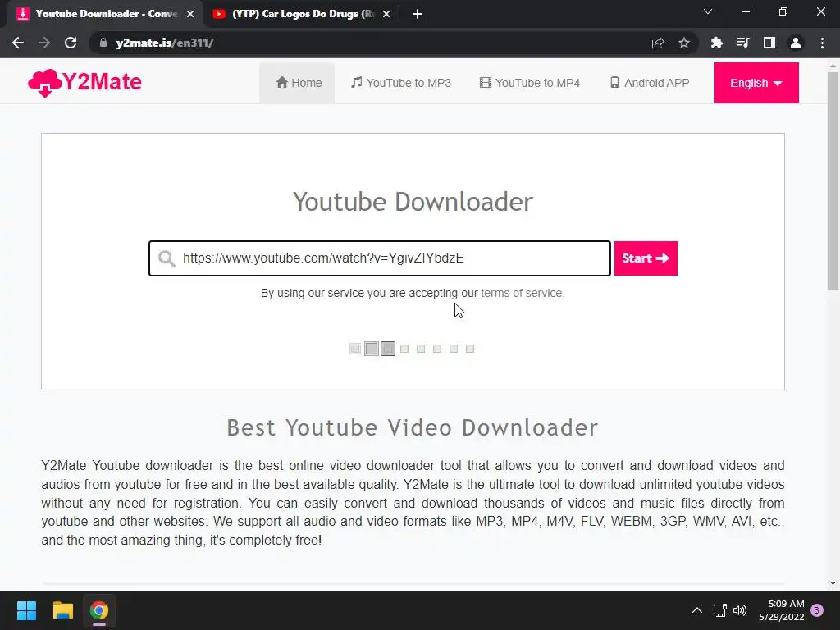Go to the Home nav item

pyautogui.click(x=297, y=83)
